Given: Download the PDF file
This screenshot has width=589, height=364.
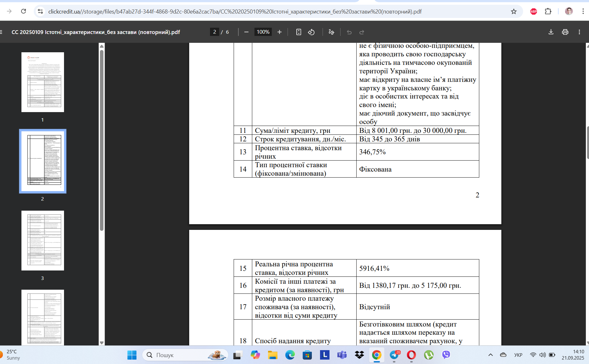Looking at the screenshot, I should pyautogui.click(x=551, y=32).
